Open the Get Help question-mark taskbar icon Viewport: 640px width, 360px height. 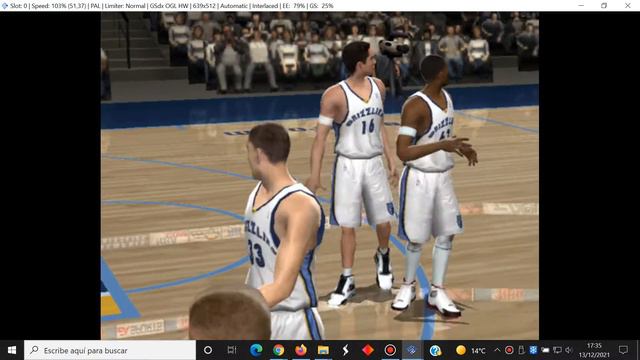tap(435, 350)
